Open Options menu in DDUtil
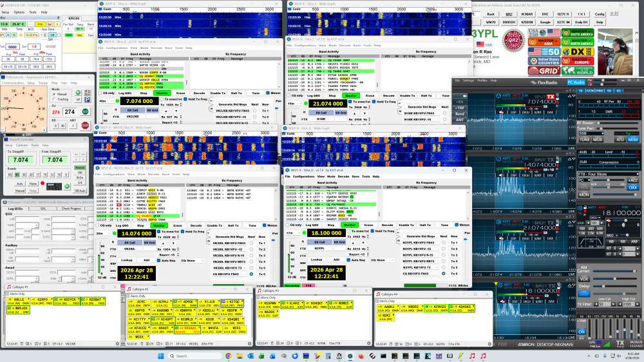This screenshot has width=644, height=362. [x=19, y=12]
